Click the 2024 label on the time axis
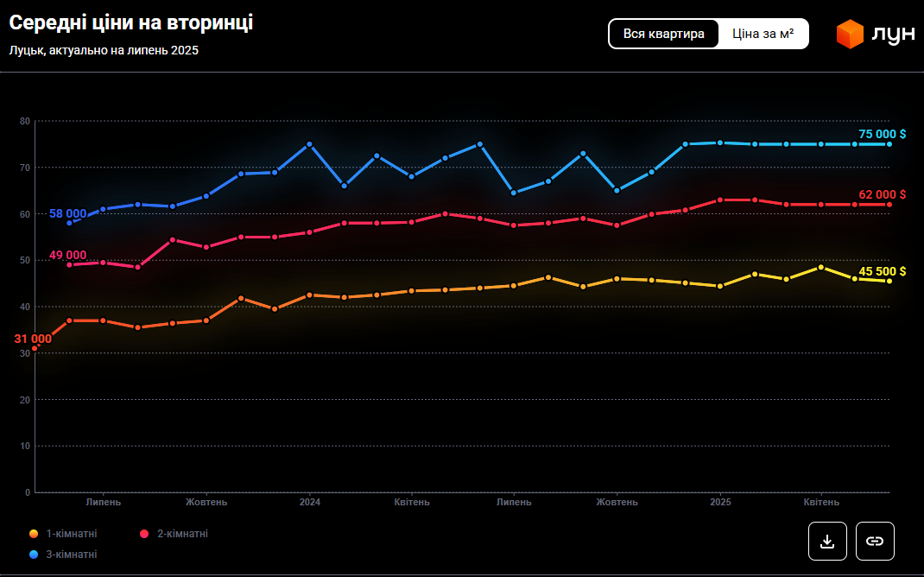This screenshot has width=924, height=577. point(310,502)
